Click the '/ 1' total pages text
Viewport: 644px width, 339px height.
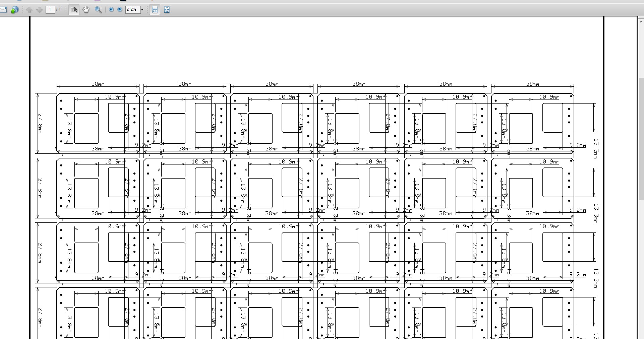(59, 9)
